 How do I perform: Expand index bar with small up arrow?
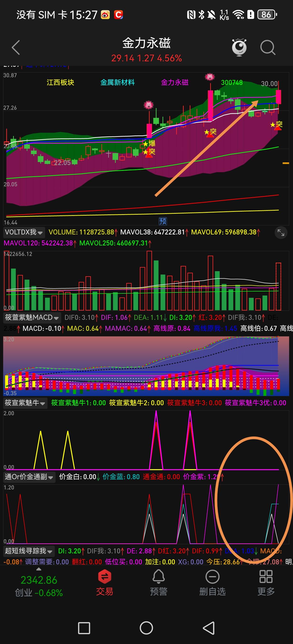coord(39,570)
